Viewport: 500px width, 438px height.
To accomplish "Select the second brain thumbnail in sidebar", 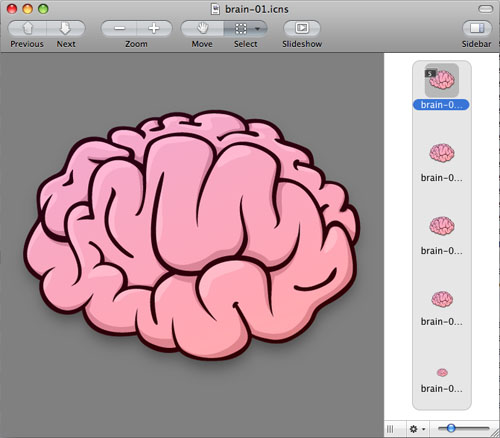I will [x=442, y=153].
